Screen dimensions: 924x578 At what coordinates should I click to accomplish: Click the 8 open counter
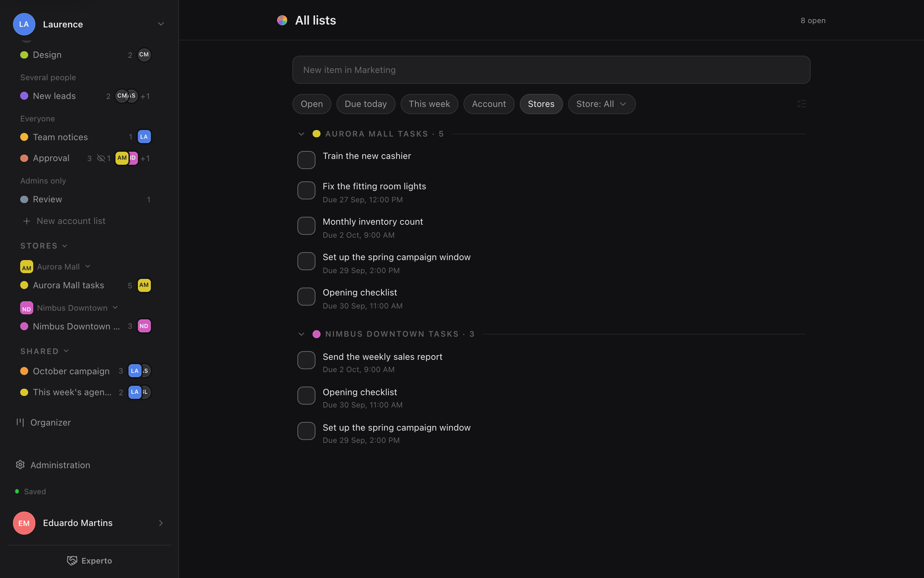point(813,21)
